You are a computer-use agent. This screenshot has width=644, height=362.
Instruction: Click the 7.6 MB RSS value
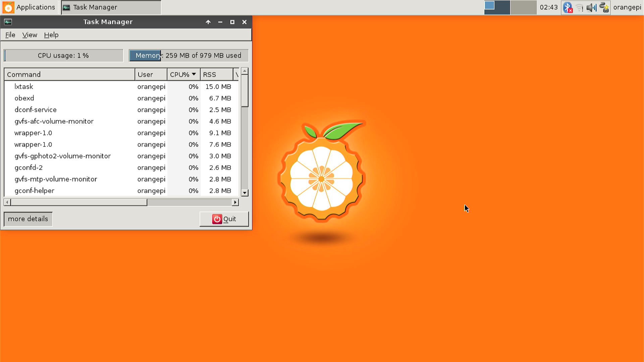pos(220,144)
